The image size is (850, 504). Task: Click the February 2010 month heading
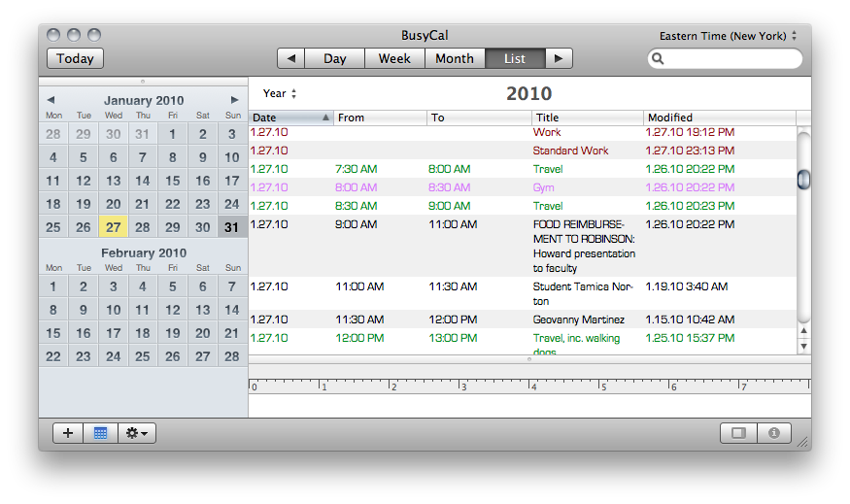pos(144,253)
